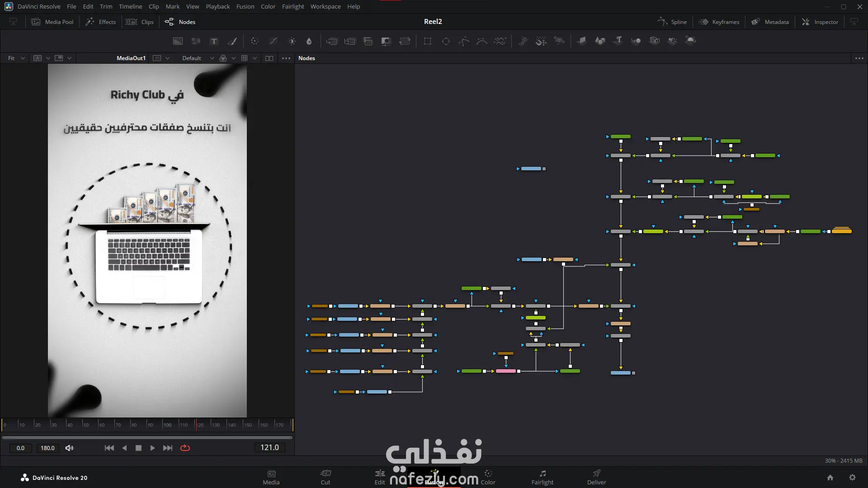Select the Paint brush tool icon
This screenshot has width=868, height=488.
pos(232,41)
